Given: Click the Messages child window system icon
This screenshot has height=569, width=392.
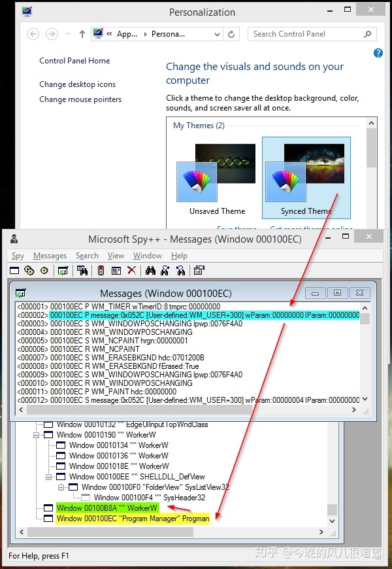Looking at the screenshot, I should tap(21, 292).
